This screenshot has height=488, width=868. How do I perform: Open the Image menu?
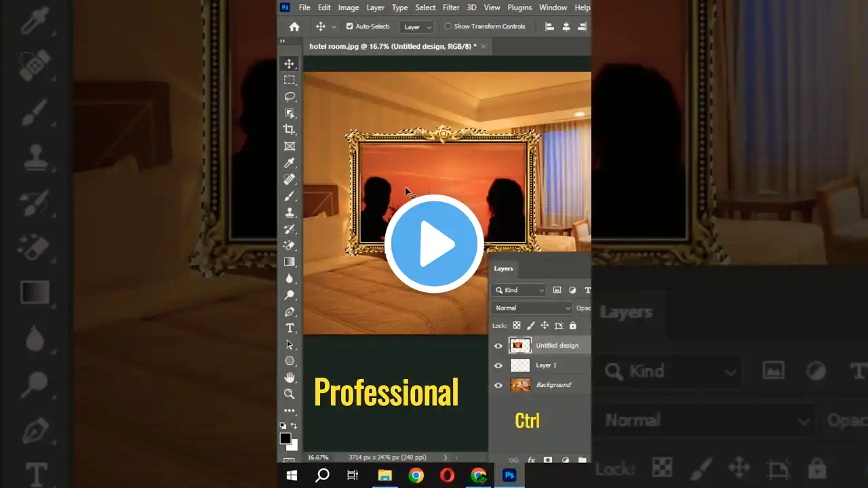[349, 7]
